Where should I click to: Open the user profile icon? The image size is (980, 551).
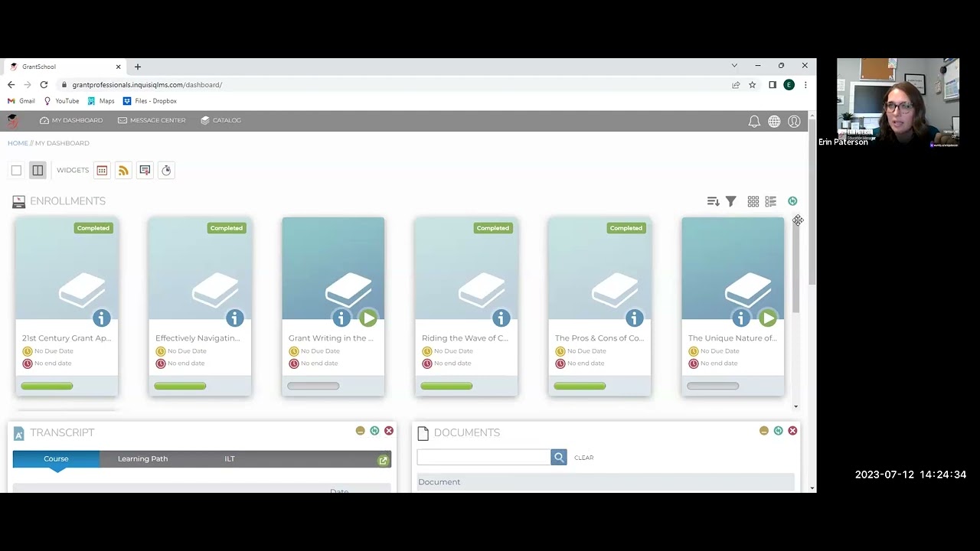coord(794,122)
